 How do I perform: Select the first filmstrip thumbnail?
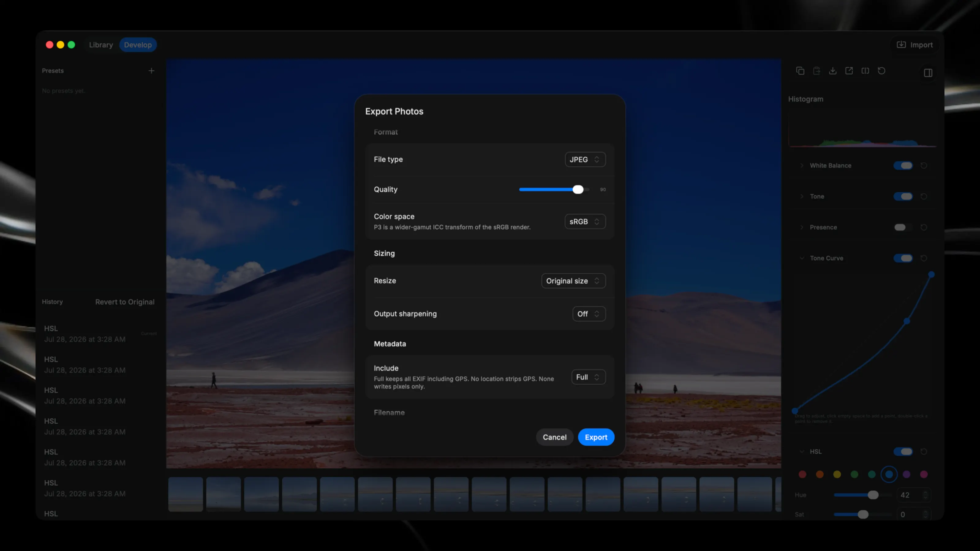coord(186,494)
